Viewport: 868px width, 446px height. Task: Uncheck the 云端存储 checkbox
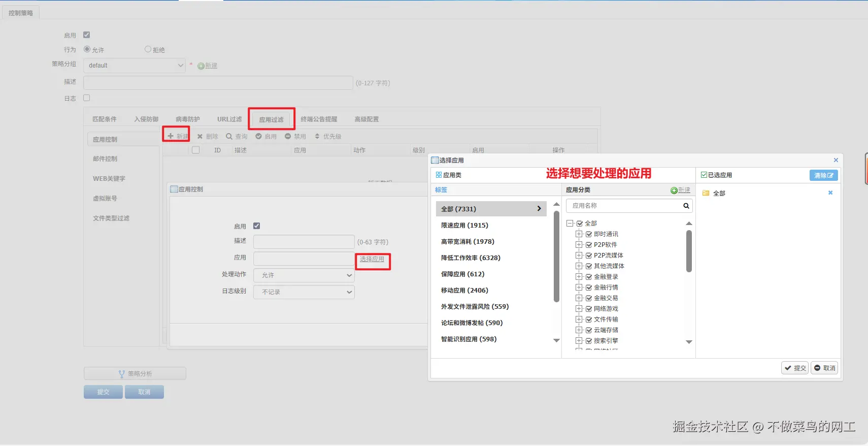[589, 330]
